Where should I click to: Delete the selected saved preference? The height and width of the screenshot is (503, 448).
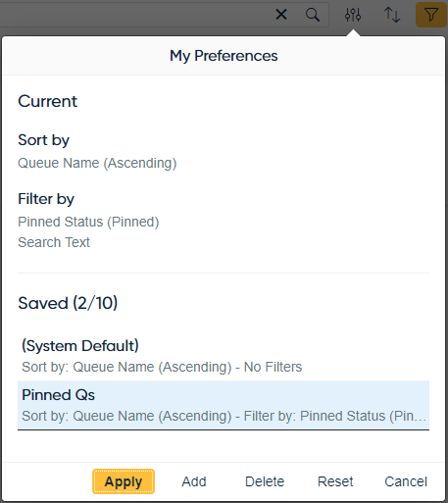click(265, 481)
